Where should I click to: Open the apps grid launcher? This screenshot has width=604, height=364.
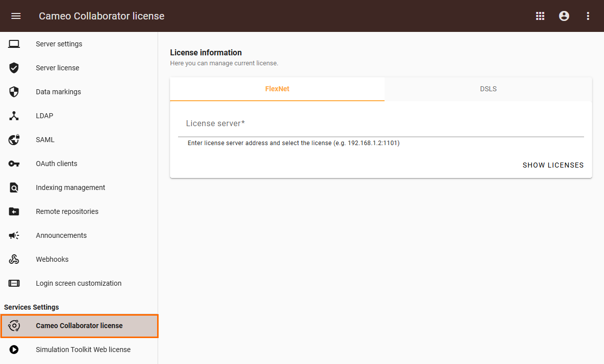pyautogui.click(x=540, y=16)
